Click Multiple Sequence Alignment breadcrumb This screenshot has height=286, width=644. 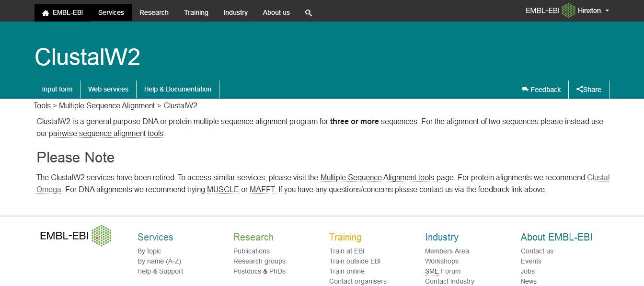[x=107, y=105]
